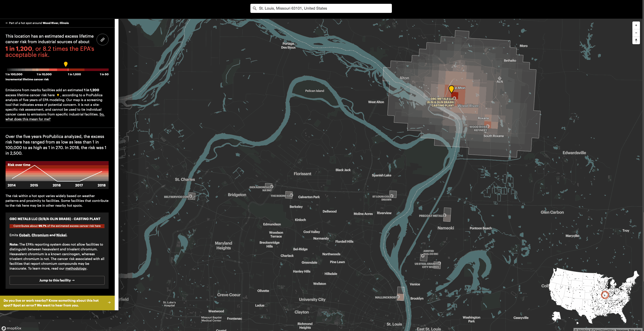Select GKN Aerospace NA Inc marker
This screenshot has width=644, height=331.
pyautogui.click(x=272, y=187)
